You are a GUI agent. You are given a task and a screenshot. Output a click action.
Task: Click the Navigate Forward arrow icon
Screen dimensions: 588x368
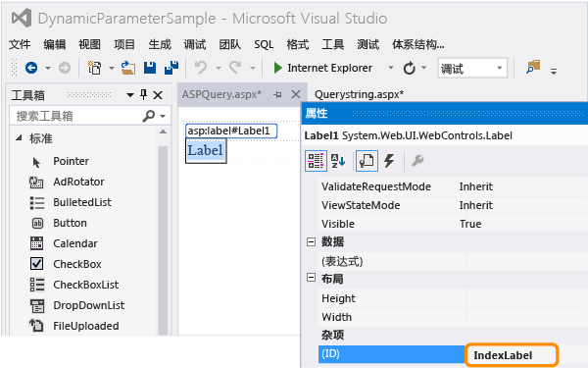65,68
